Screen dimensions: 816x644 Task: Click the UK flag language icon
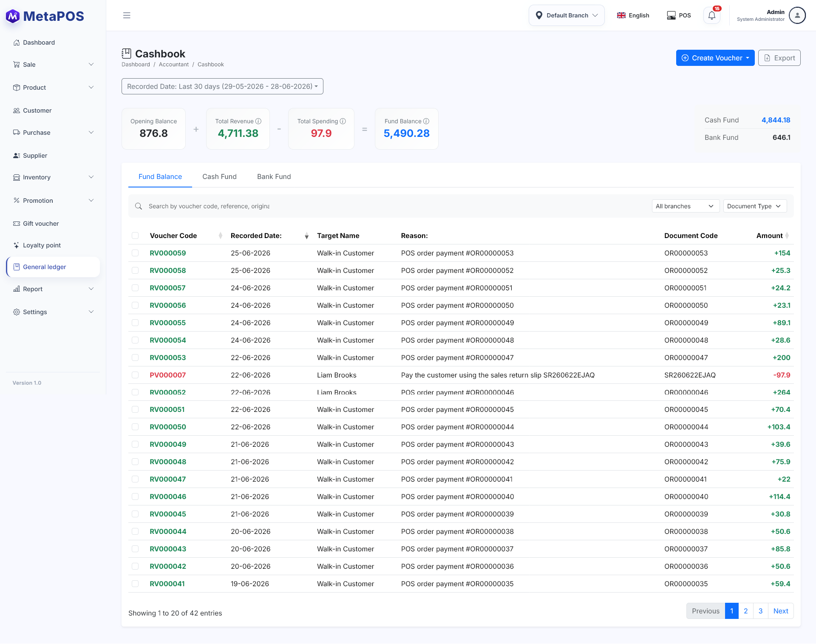621,15
